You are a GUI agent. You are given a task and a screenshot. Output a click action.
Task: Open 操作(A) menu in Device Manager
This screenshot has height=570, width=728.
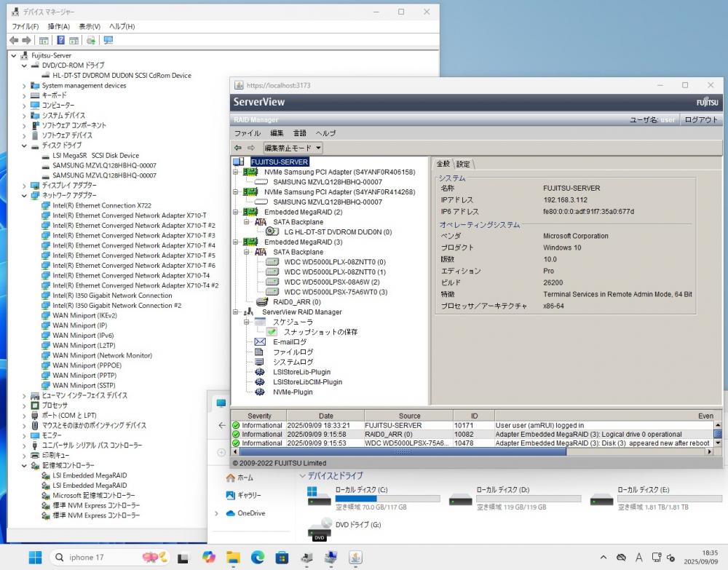click(58, 26)
